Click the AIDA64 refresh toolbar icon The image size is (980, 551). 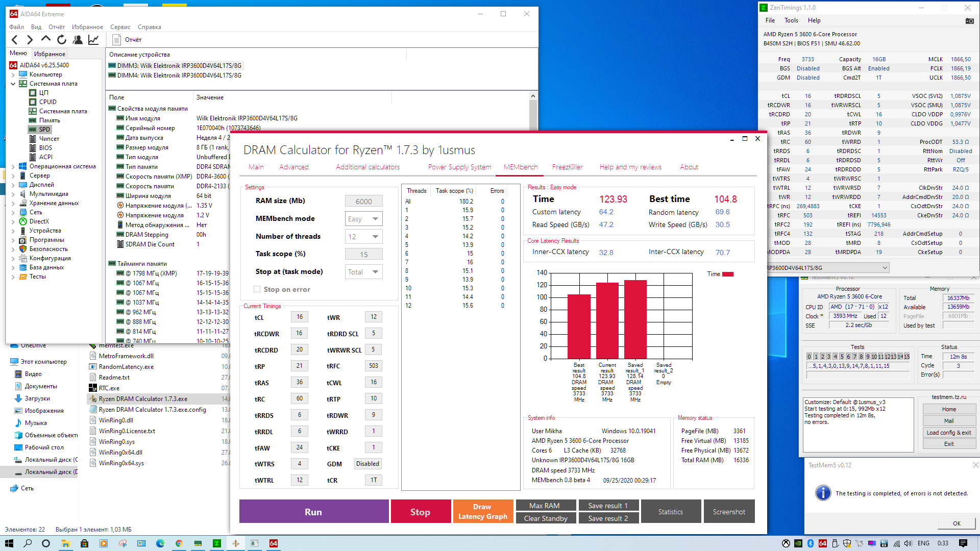(62, 40)
